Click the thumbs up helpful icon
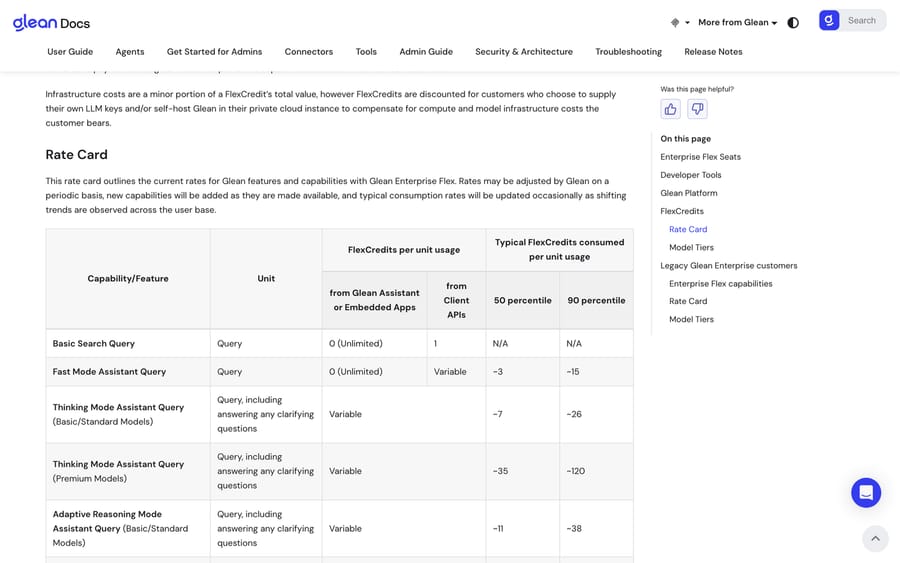Viewport: 900px width, 563px height. click(x=670, y=109)
